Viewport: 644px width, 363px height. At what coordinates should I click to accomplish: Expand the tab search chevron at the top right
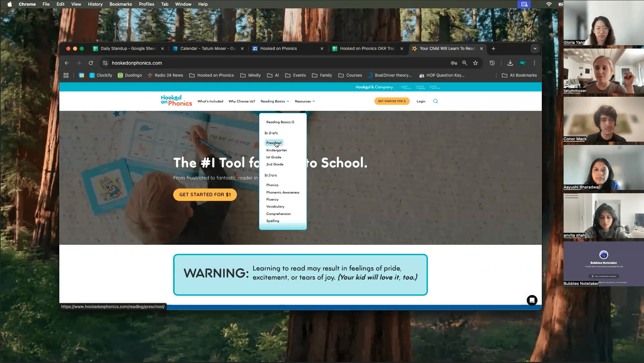[x=535, y=49]
